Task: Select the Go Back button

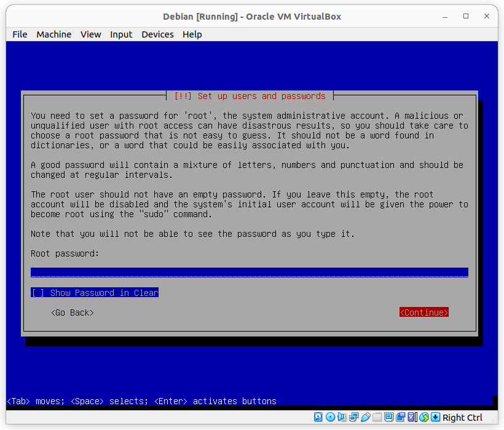Action: click(x=72, y=312)
